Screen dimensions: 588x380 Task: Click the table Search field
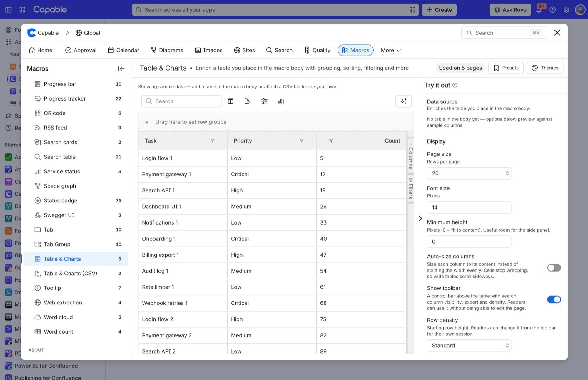pos(181,101)
